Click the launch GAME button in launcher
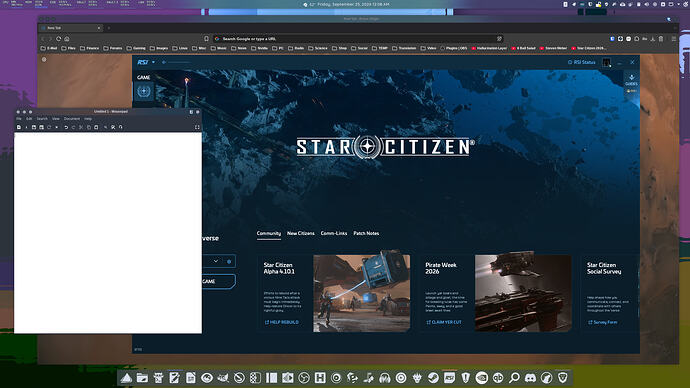 tap(219, 282)
